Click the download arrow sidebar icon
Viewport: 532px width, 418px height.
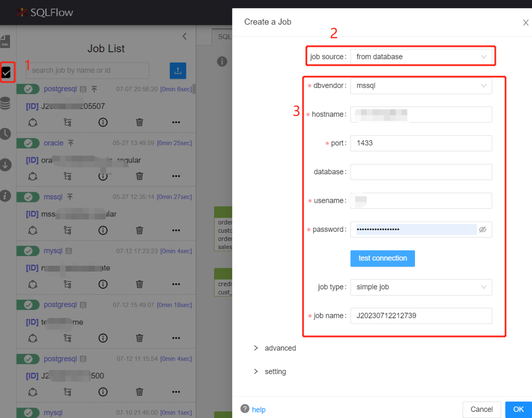tap(5, 165)
